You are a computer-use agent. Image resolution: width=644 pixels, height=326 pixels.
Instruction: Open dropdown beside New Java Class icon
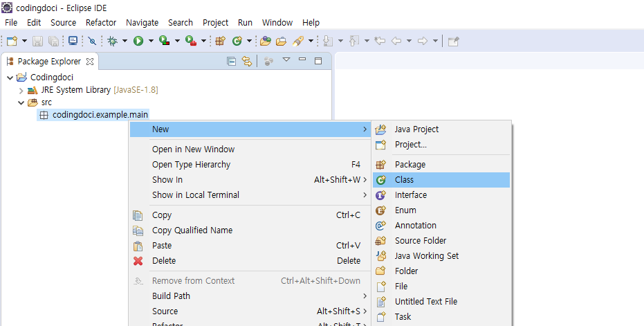[249, 41]
